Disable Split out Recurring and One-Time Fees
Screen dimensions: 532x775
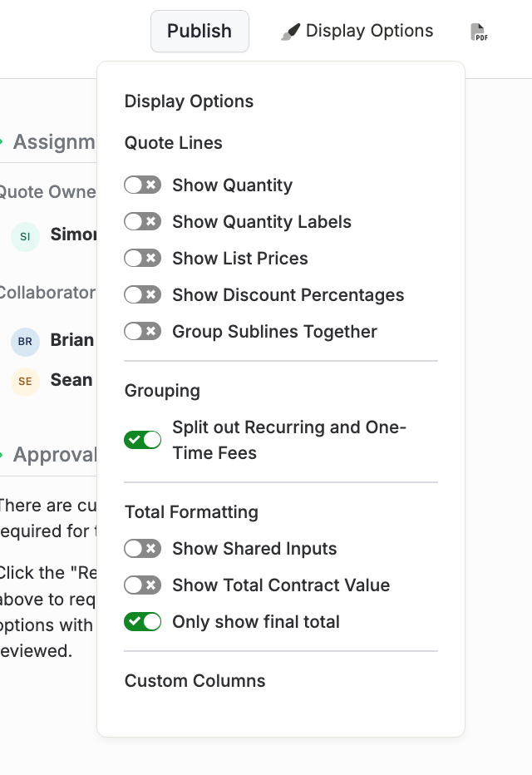pyautogui.click(x=142, y=440)
